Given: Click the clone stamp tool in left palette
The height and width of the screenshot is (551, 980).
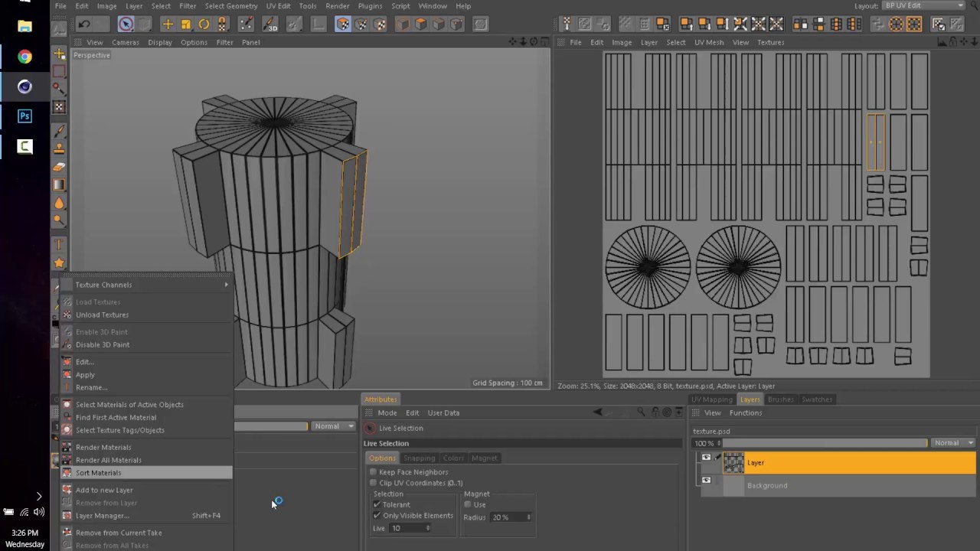Looking at the screenshot, I should pos(59,148).
